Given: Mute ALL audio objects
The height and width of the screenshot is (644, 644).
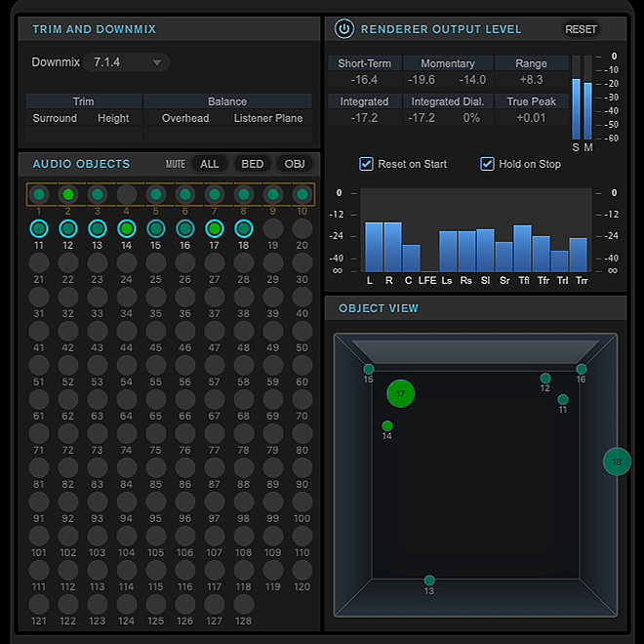Looking at the screenshot, I should click(209, 164).
